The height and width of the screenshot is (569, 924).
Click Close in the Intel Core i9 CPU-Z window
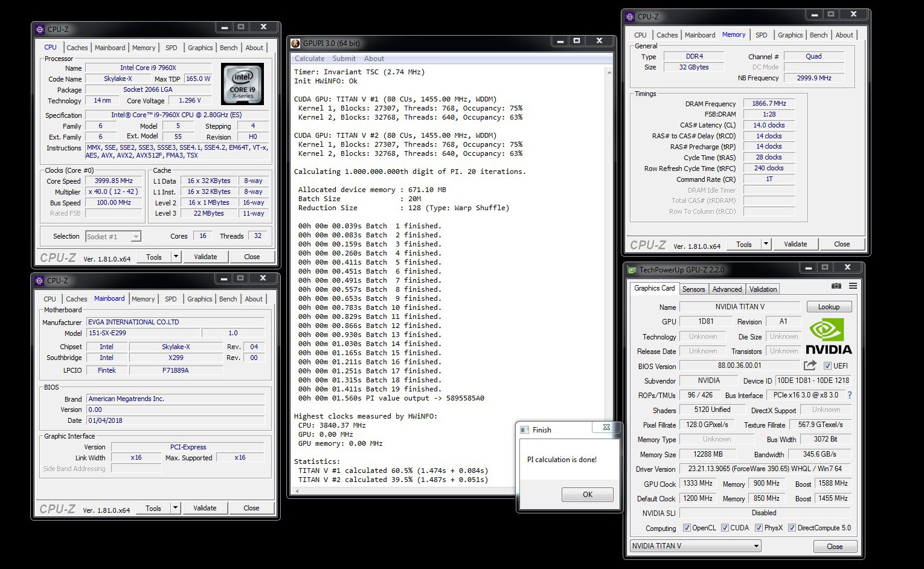(x=252, y=257)
